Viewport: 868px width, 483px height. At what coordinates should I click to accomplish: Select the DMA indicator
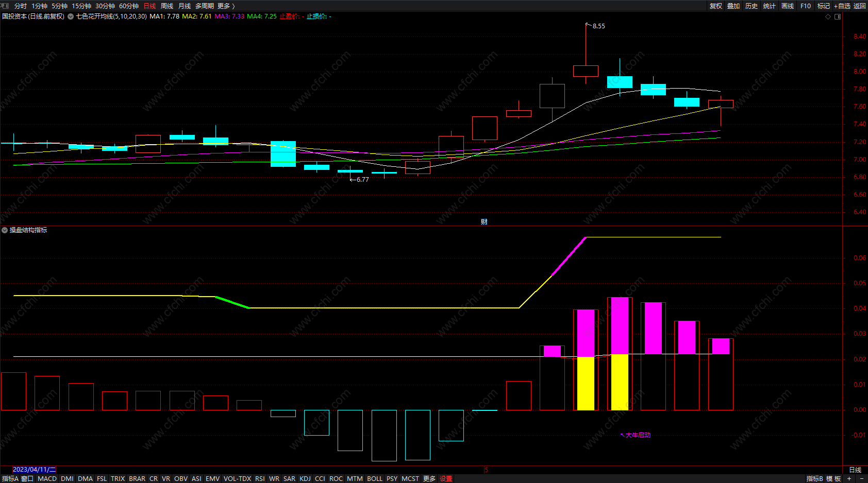pos(85,478)
